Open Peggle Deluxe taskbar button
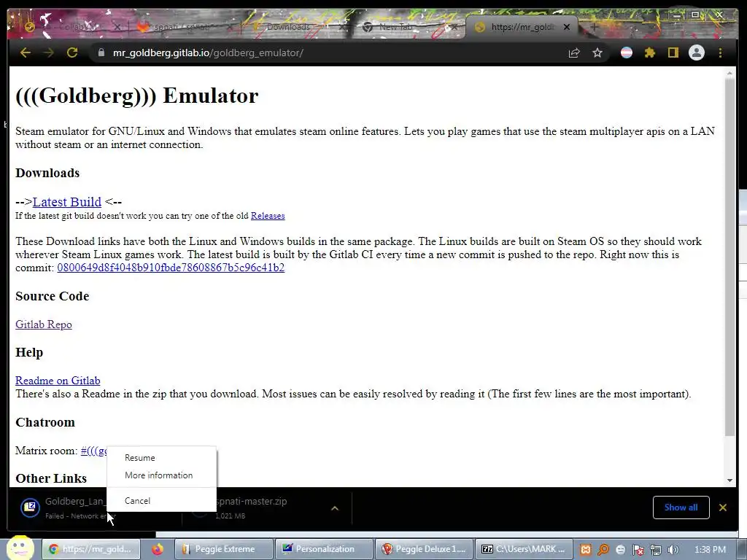 [x=425, y=549]
